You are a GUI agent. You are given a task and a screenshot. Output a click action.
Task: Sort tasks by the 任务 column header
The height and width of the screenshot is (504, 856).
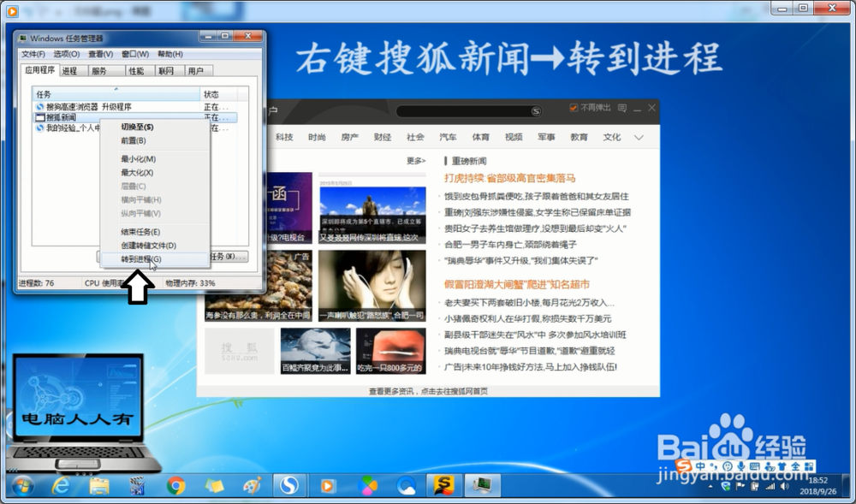point(116,94)
